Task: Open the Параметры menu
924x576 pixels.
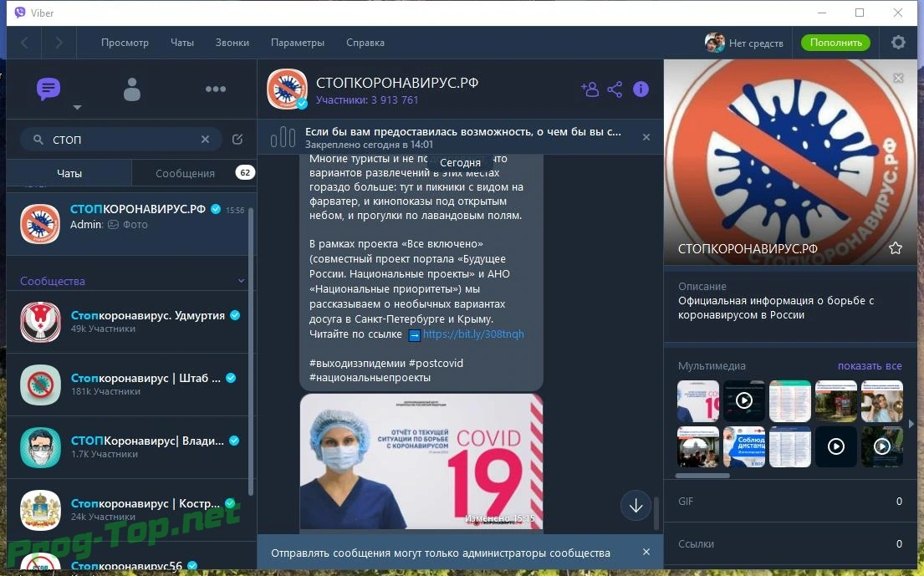Action: coord(298,43)
